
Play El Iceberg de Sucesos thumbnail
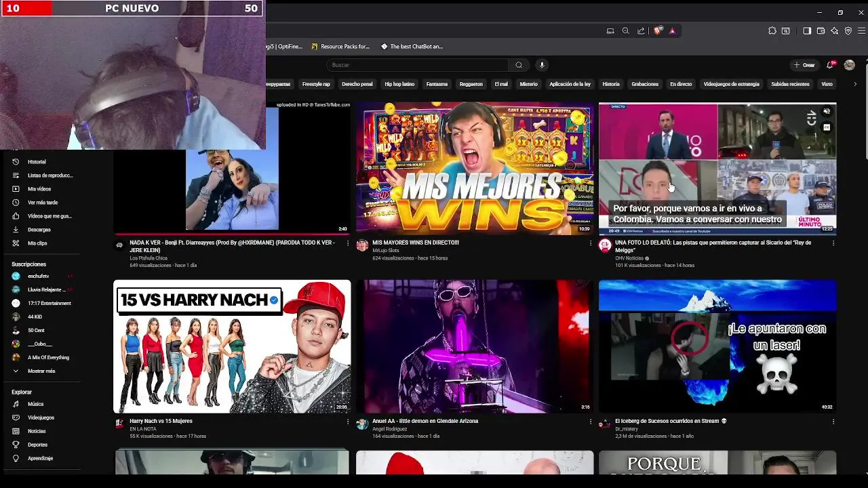click(x=717, y=346)
